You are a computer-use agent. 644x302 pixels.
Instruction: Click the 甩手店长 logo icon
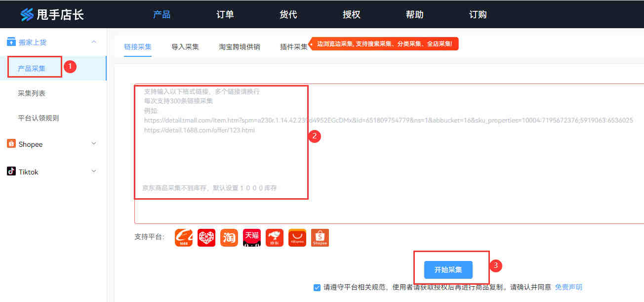point(27,14)
